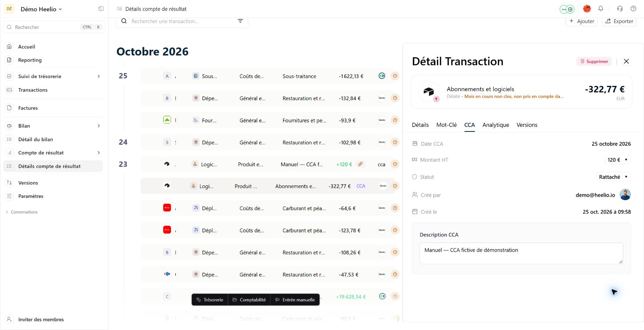Click clock icon on -322,77 € row
The width and height of the screenshot is (644, 330).
point(395,186)
